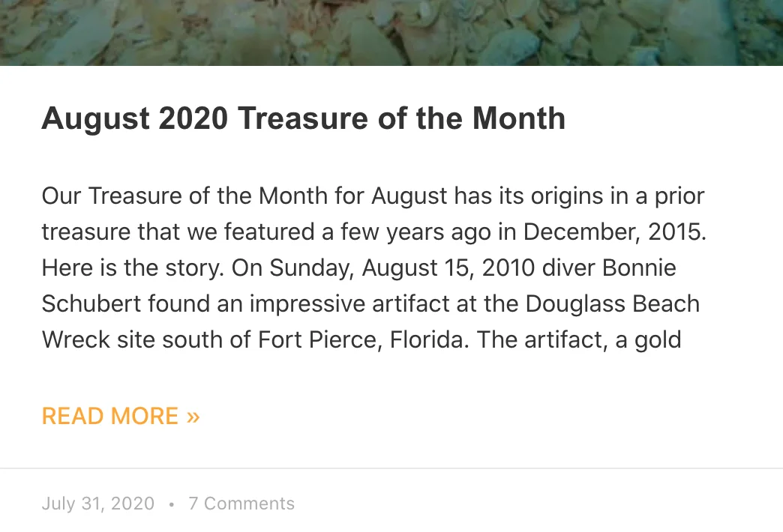
Task: Click the READ MORE » link
Action: (121, 416)
